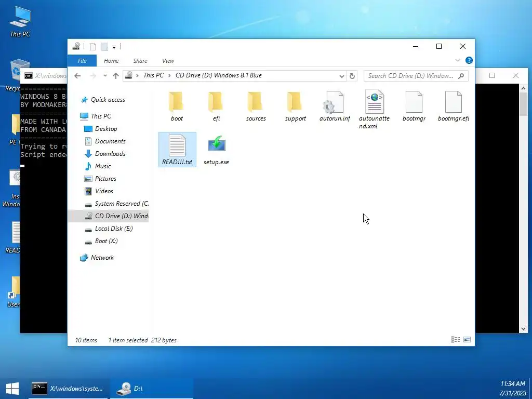
Task: Click the New Folder quick access toolbar icon
Action: (104, 46)
